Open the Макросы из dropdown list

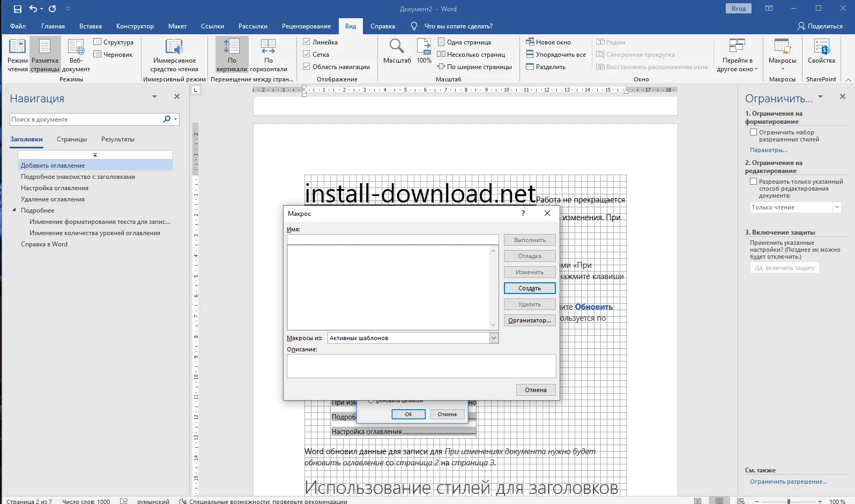coord(494,338)
